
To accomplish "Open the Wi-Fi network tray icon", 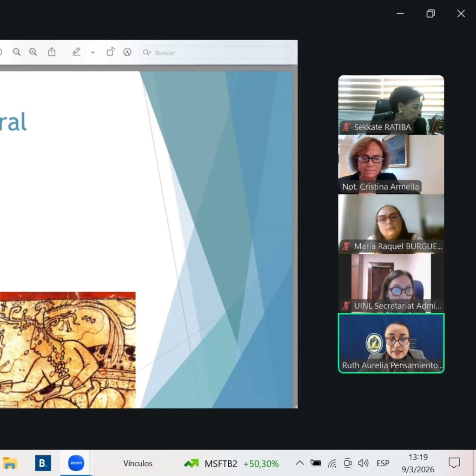I will click(332, 463).
